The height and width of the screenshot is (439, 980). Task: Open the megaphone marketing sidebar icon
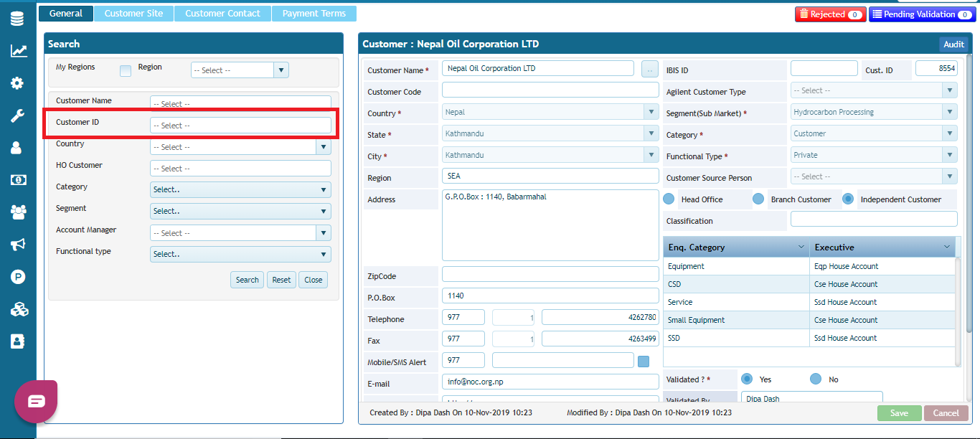[18, 245]
